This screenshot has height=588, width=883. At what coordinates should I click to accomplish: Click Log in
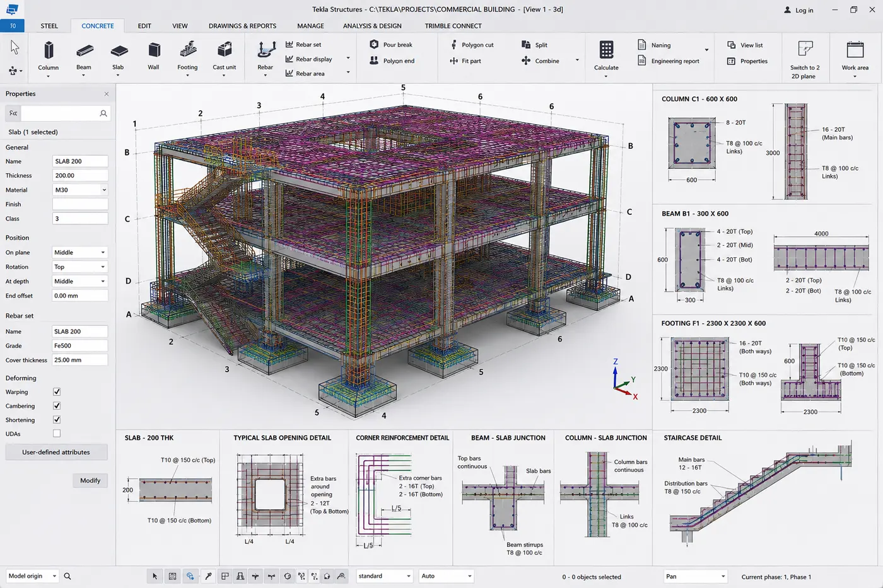click(x=798, y=10)
